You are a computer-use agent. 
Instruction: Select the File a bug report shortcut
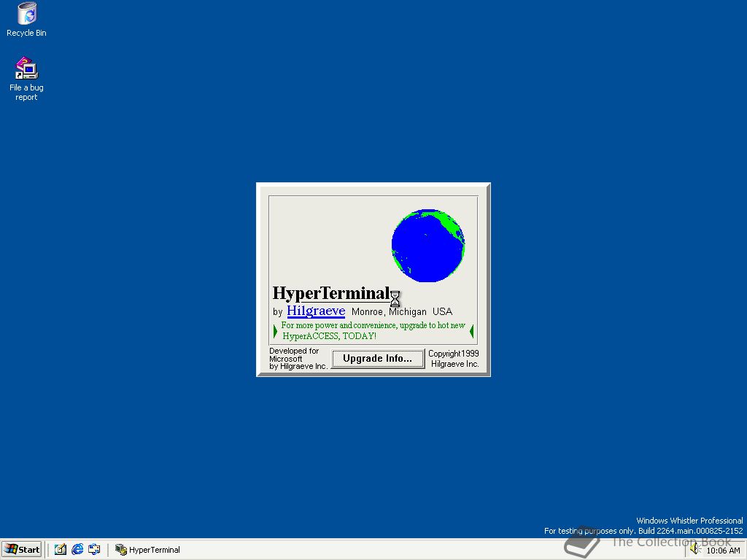(26, 79)
